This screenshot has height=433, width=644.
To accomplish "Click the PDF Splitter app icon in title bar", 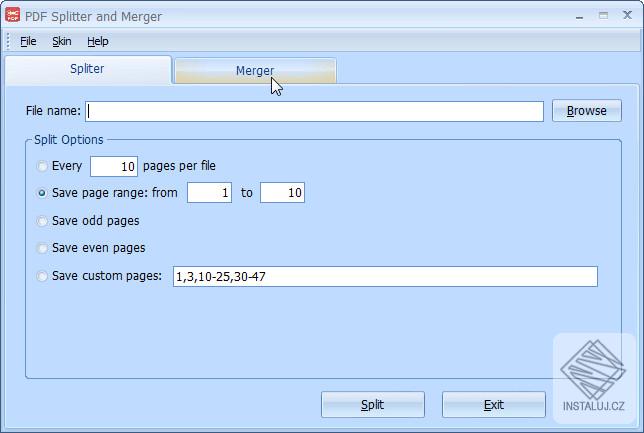I will tap(12, 15).
